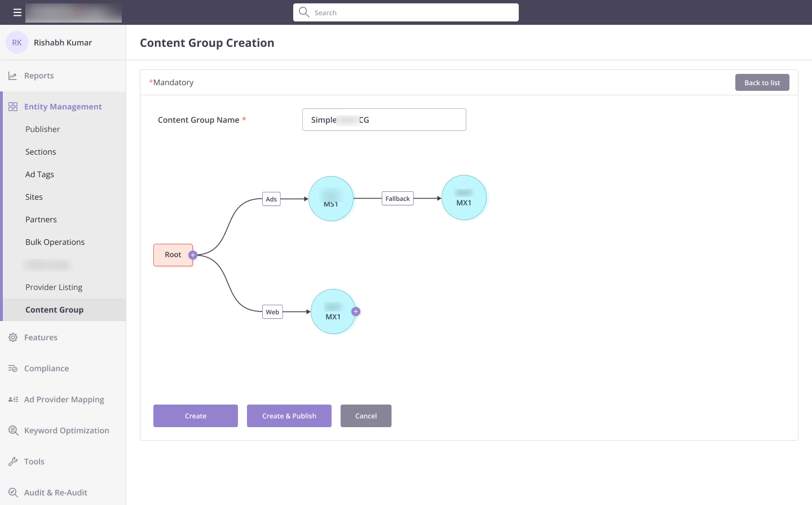Viewport: 812px width, 505px height.
Task: Collapse the Entity Management section
Action: (x=63, y=107)
